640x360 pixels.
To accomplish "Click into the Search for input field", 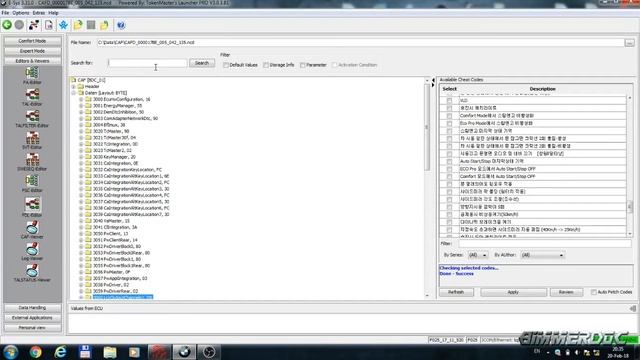I will [x=148, y=63].
